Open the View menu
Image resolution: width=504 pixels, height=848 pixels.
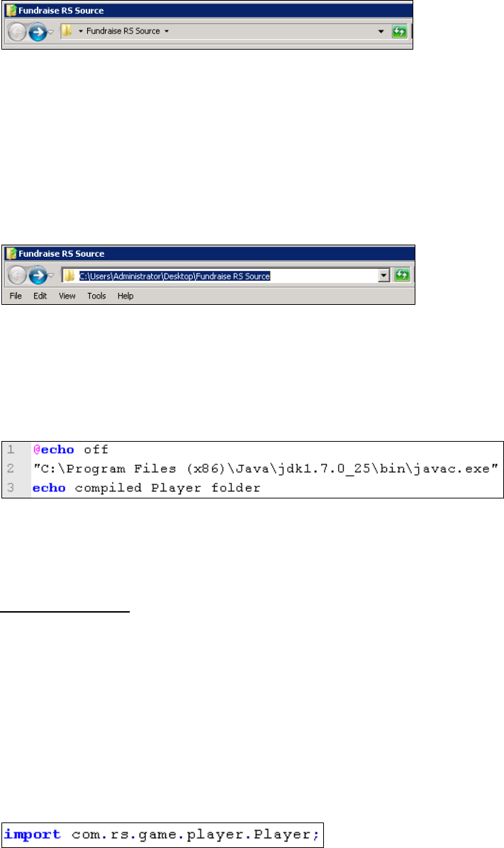pos(67,296)
